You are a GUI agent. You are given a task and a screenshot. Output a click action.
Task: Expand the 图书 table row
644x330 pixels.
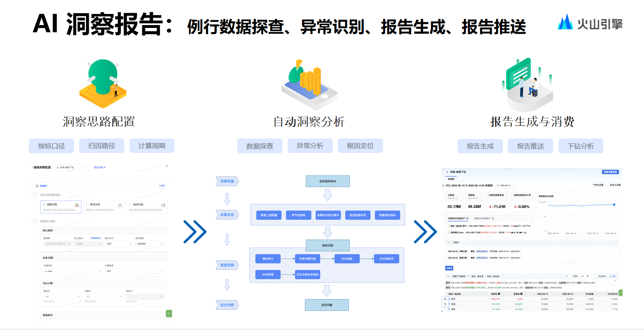pos(449,299)
